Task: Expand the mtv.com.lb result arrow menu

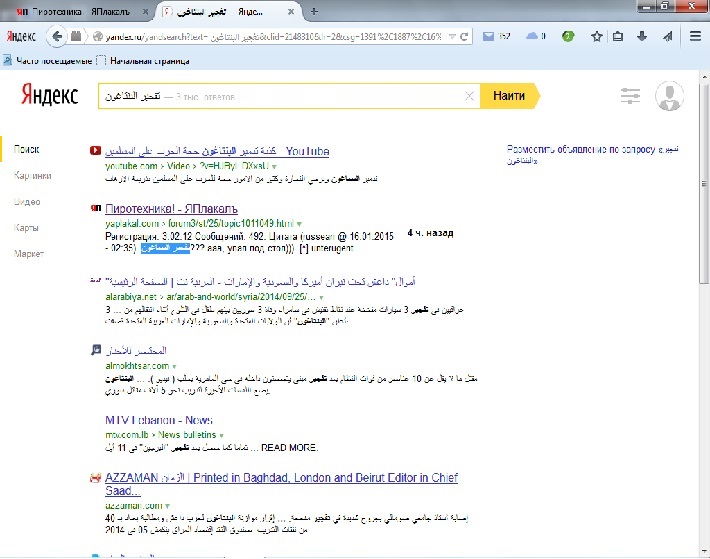Action: pos(221,435)
